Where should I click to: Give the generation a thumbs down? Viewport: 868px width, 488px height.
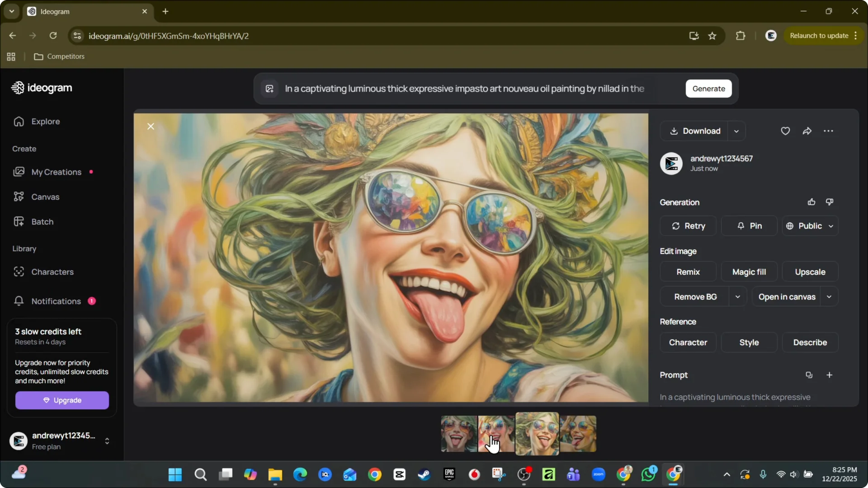[x=830, y=202]
